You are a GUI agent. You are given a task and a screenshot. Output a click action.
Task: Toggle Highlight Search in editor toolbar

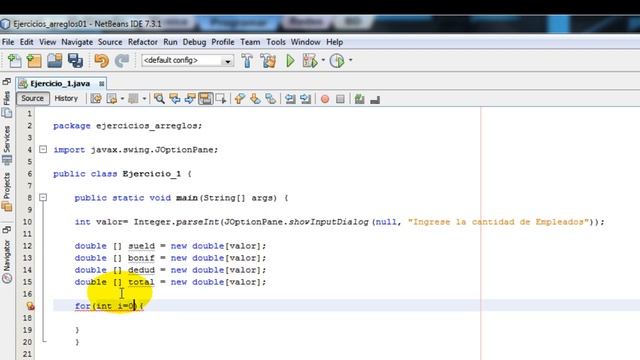tap(205, 98)
